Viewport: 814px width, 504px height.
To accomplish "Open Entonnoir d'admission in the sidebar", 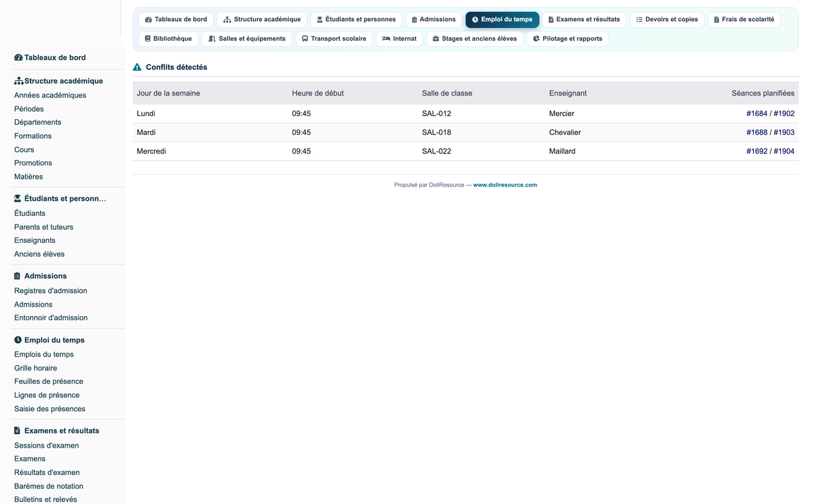I will coord(51,317).
